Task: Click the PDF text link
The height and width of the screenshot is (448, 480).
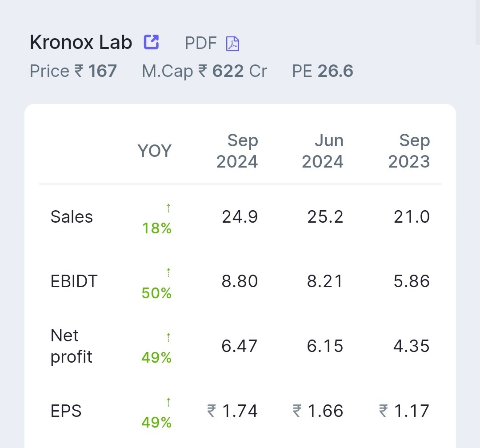Action: pos(201,43)
